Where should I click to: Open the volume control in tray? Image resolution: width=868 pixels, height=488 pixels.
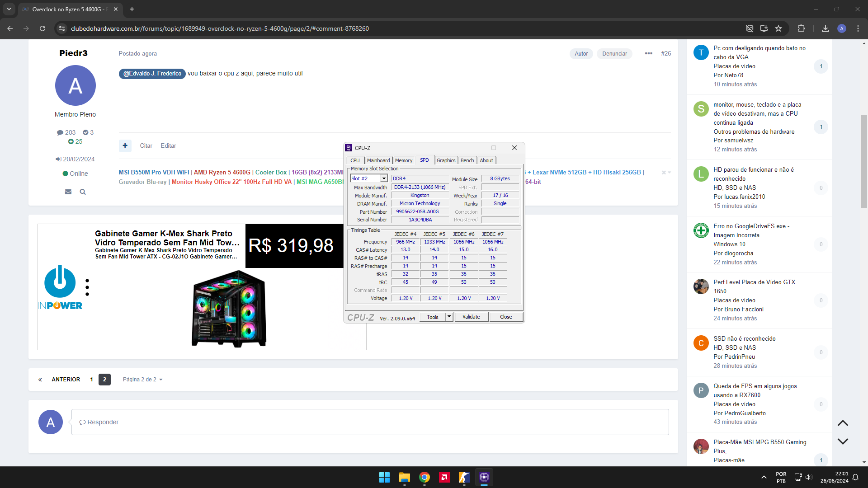809,477
